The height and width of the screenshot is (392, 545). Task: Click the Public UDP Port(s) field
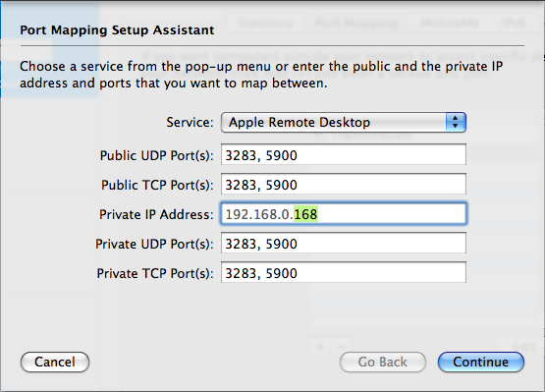coord(344,155)
